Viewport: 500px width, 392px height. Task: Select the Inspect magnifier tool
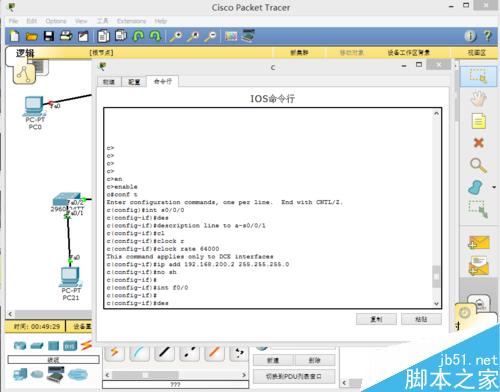pyautogui.click(x=478, y=165)
